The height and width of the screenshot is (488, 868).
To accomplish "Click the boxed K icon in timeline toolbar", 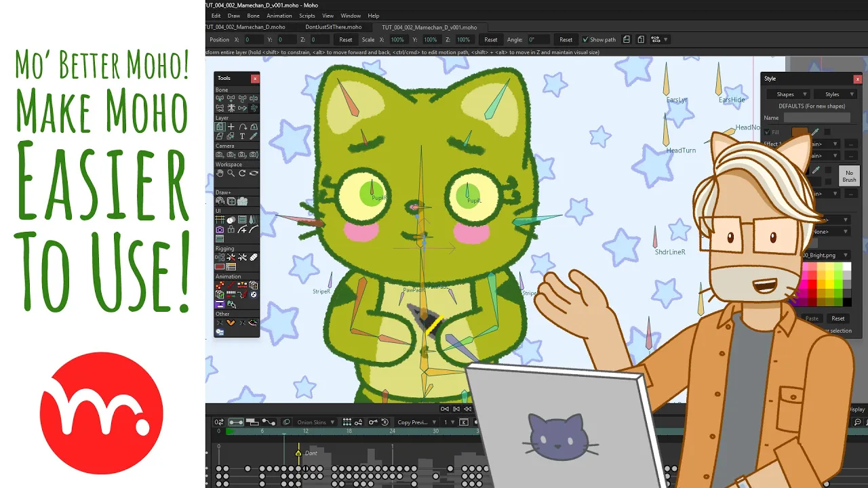I will pos(464,422).
